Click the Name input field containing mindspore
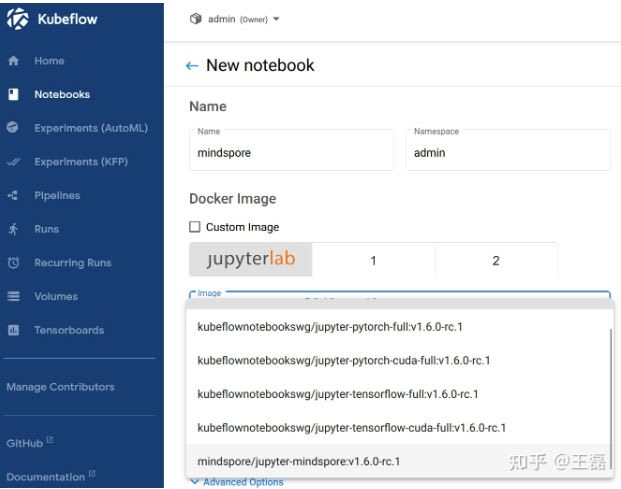The height and width of the screenshot is (489, 621). [291, 150]
